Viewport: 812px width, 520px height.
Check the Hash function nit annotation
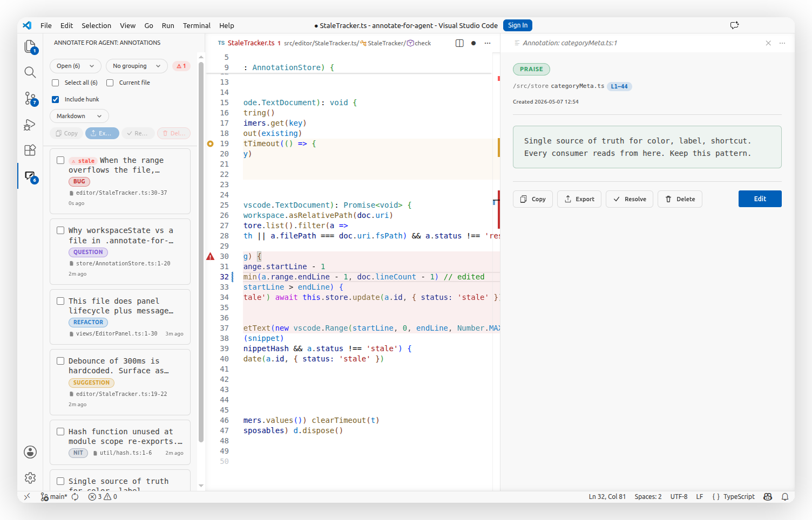click(x=60, y=432)
